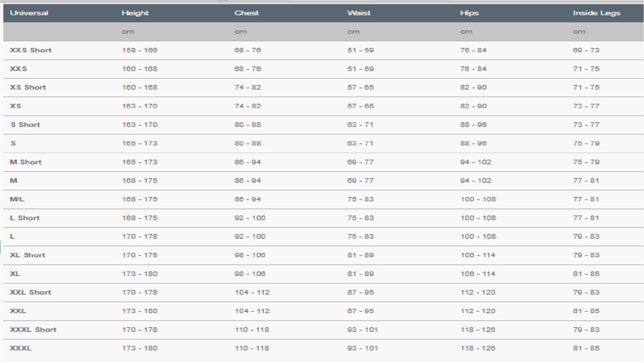Click the Height column header

click(135, 13)
